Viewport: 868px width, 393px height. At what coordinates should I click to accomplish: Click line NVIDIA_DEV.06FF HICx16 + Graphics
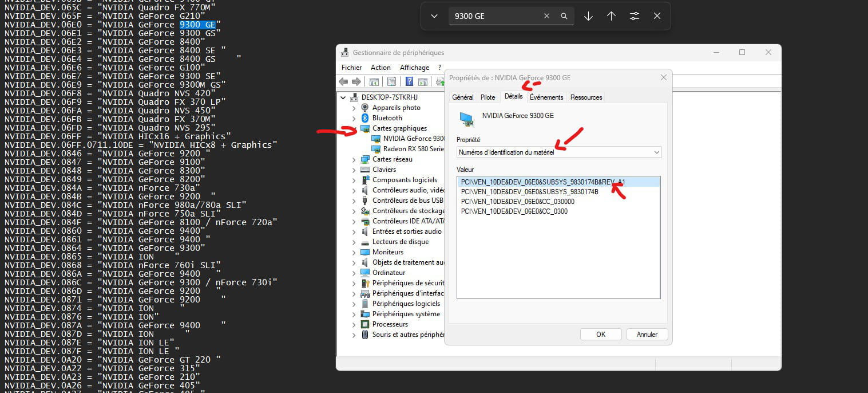(x=118, y=136)
